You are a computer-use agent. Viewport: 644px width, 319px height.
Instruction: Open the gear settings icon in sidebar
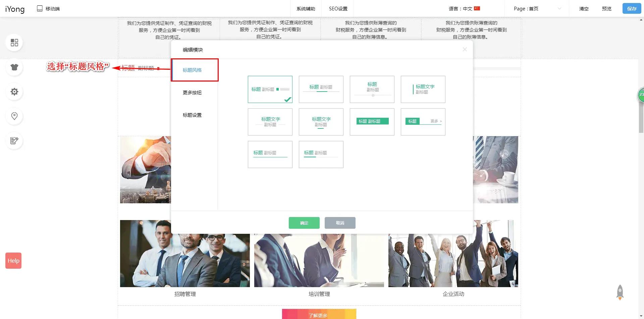pyautogui.click(x=14, y=92)
